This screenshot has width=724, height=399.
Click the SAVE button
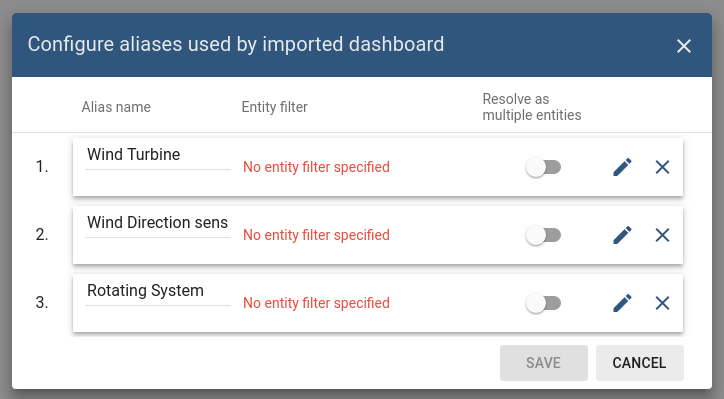(x=543, y=363)
